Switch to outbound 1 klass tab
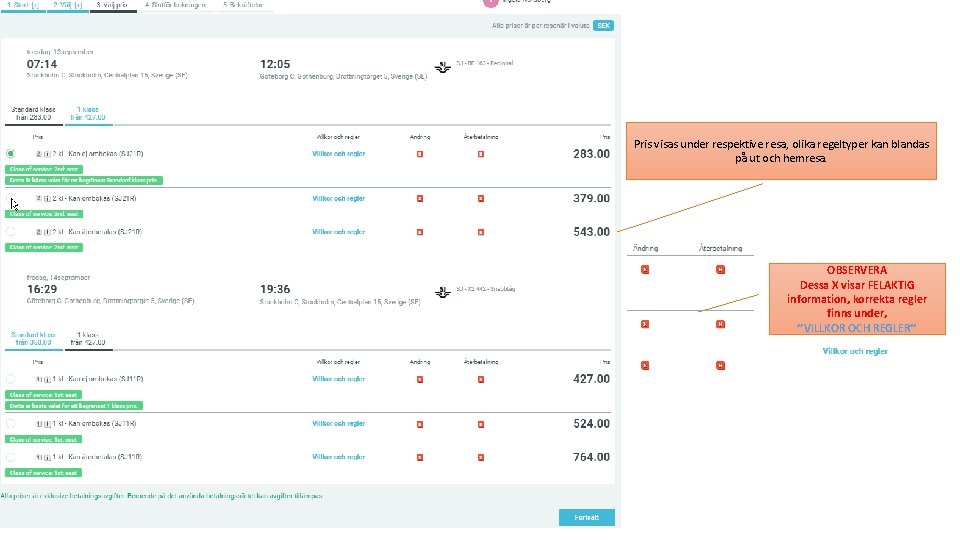The height and width of the screenshot is (540, 960). [x=89, y=113]
